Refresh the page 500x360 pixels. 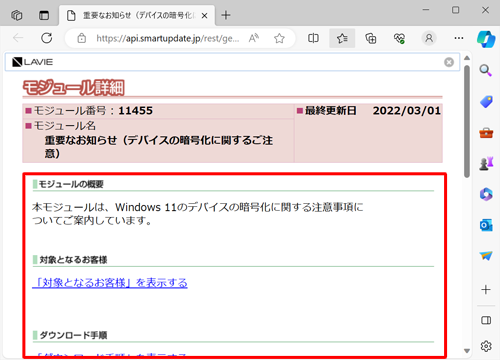[x=47, y=38]
